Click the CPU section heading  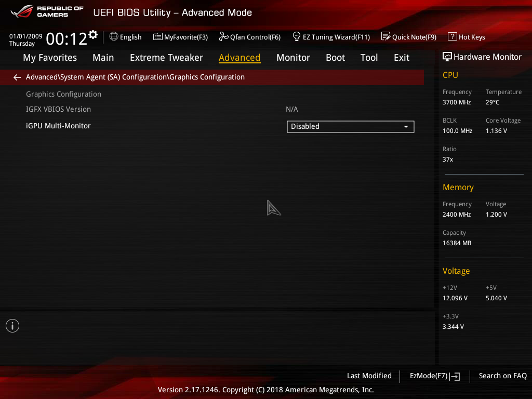450,75
